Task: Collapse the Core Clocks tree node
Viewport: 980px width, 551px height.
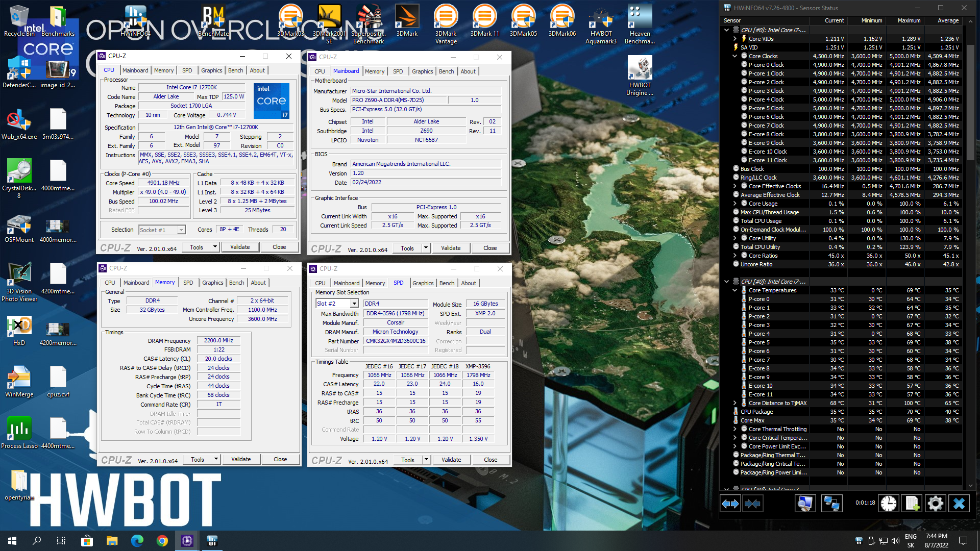Action: click(x=735, y=56)
